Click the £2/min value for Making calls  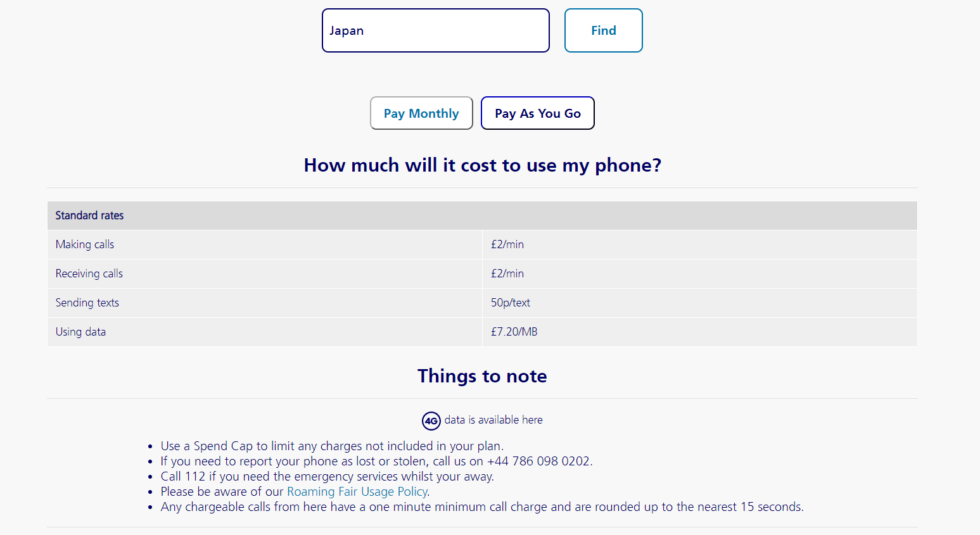tap(507, 244)
